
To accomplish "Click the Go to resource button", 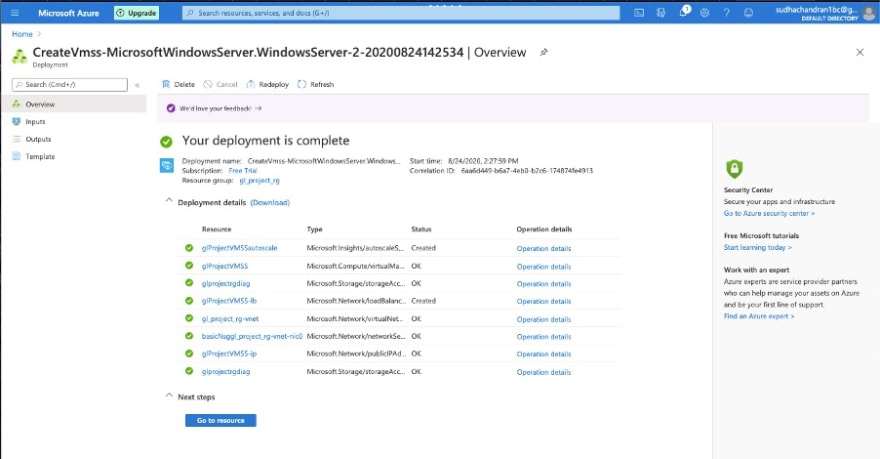I will tap(221, 420).
